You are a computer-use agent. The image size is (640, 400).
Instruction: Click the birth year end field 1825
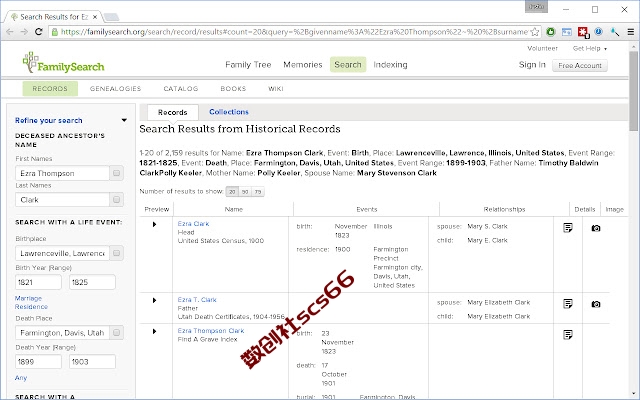(92, 282)
